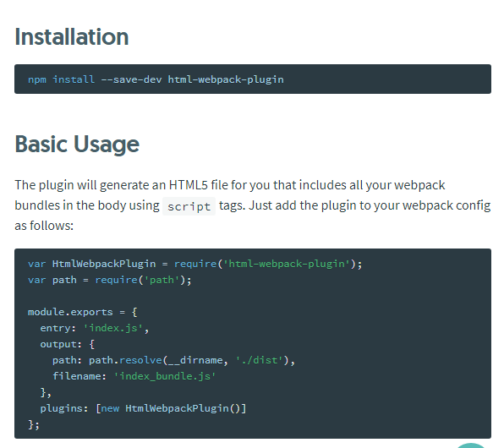The image size is (493, 448).
Task: Click the plugins: [new HtmlWebpackPlugin()] line
Action: (143, 408)
